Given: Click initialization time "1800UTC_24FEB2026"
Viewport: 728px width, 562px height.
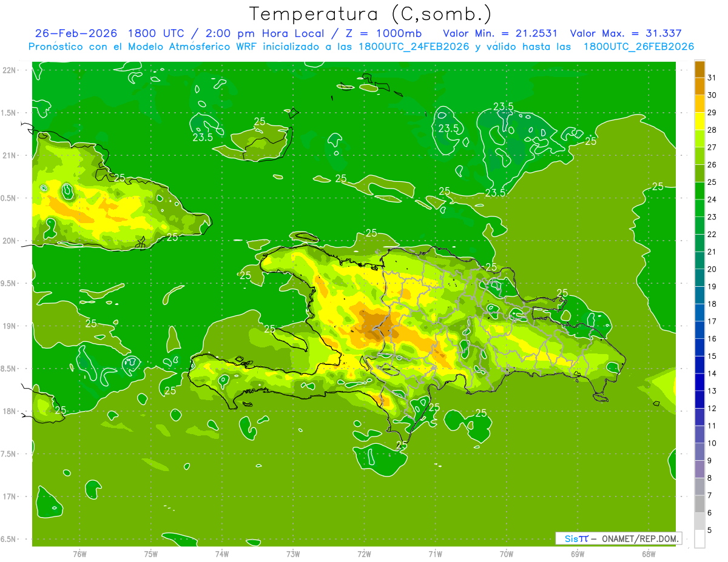Looking at the screenshot, I should point(414,47).
